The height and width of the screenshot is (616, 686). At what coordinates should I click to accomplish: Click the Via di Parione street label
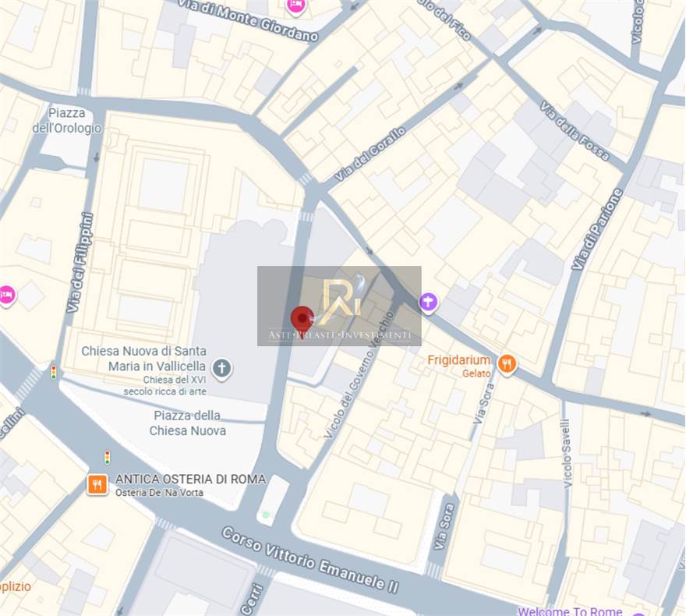[x=597, y=229]
